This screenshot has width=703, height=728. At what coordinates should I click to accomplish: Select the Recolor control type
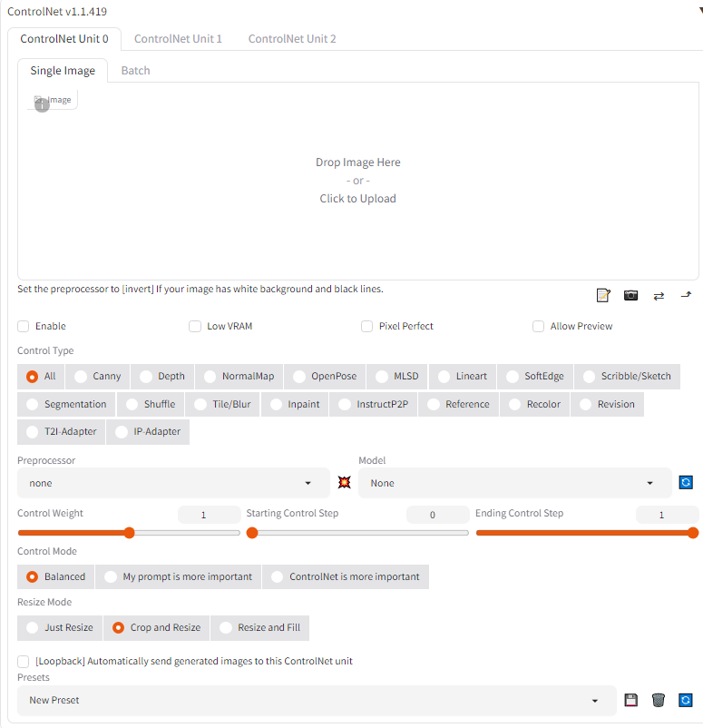click(x=534, y=404)
